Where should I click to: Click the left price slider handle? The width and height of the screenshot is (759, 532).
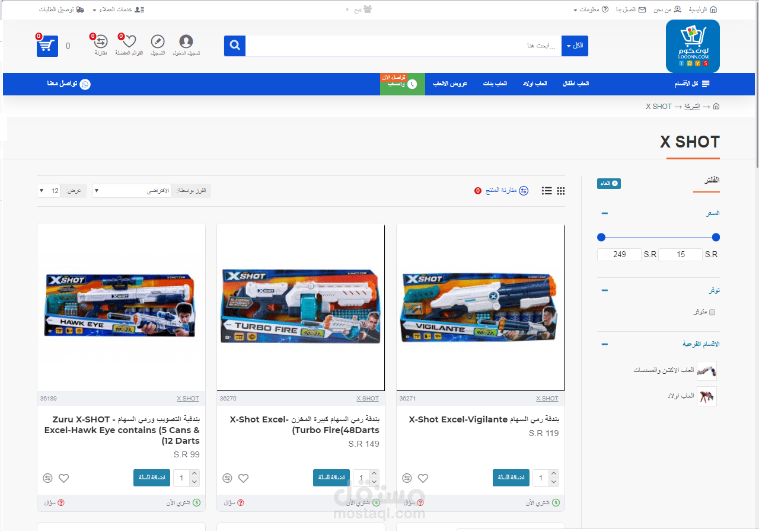601,238
